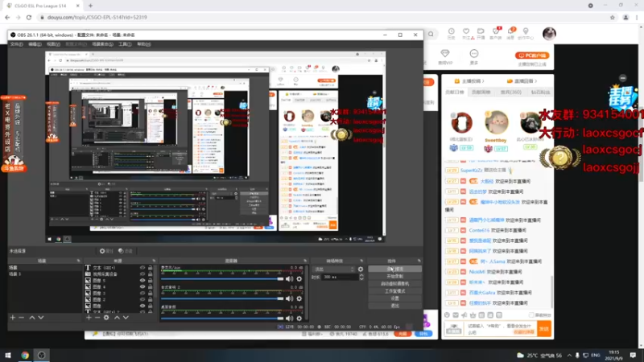Click the orange PC client download button

[x=532, y=56]
